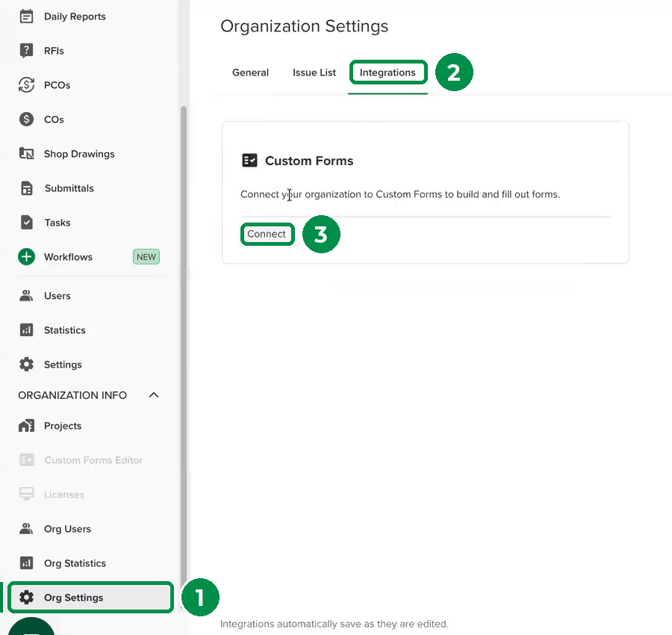This screenshot has height=635, width=672.
Task: Click the Submittals document icon
Action: (x=27, y=188)
